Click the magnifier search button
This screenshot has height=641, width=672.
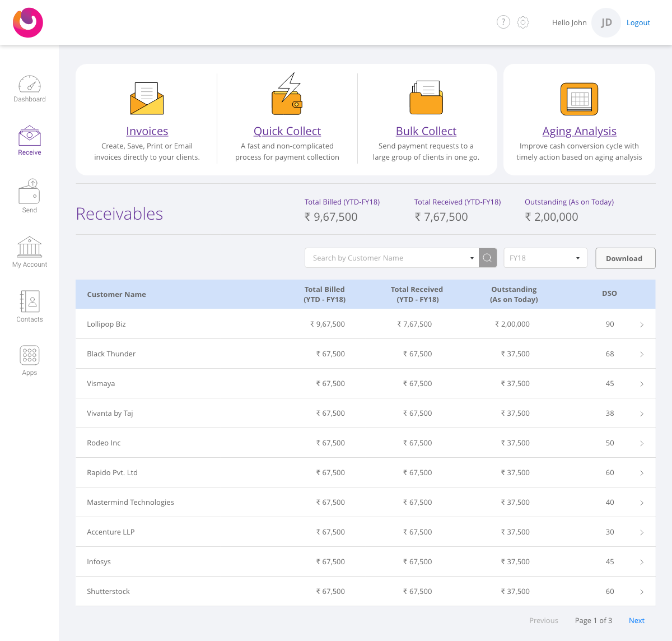488,258
